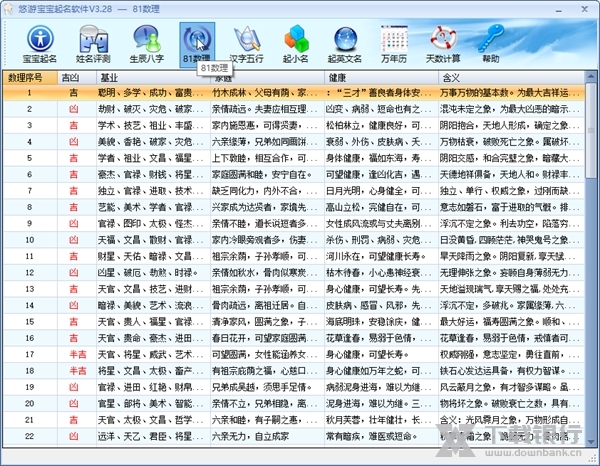Open the 生辰八字 tool
600x466 pixels.
147,44
